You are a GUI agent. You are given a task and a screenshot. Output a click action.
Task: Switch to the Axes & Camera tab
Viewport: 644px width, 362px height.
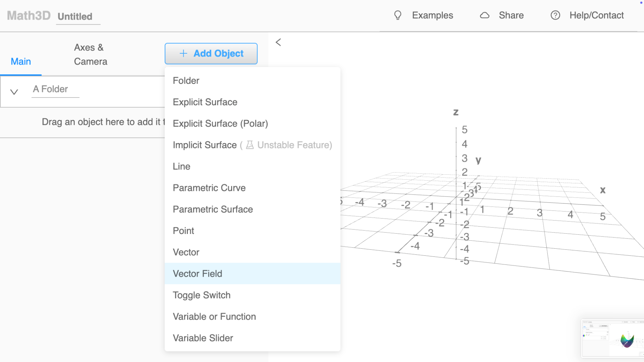tap(90, 54)
